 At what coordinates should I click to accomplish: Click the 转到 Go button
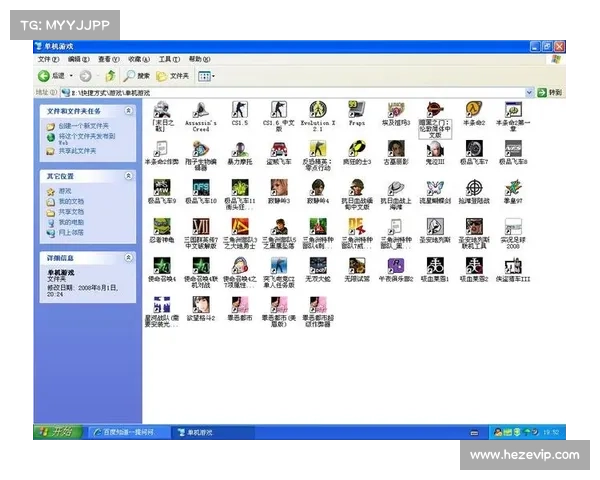click(549, 92)
